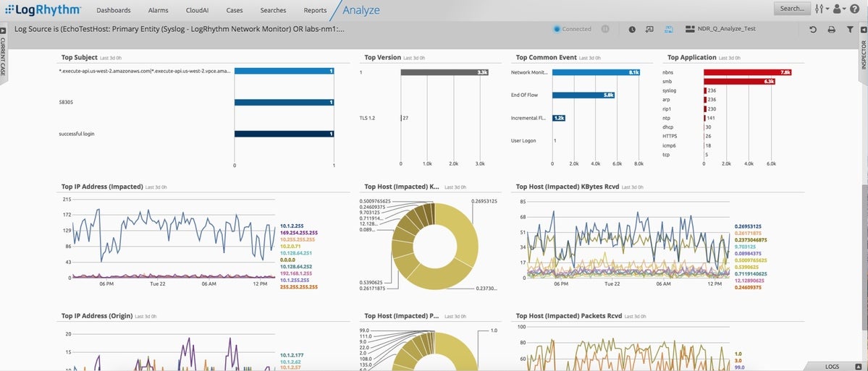Click the LogRhythm logo
Viewport: 868px width, 371px height.
pos(43,9)
